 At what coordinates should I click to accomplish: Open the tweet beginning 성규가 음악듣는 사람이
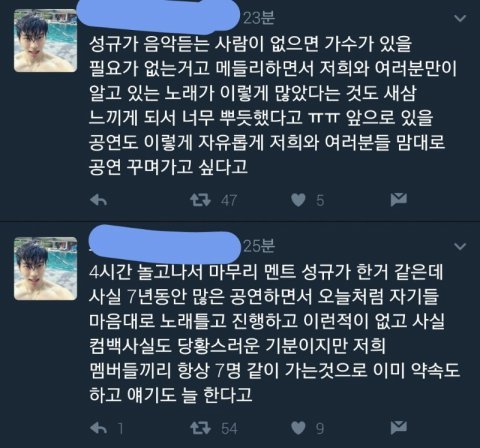tap(273, 105)
